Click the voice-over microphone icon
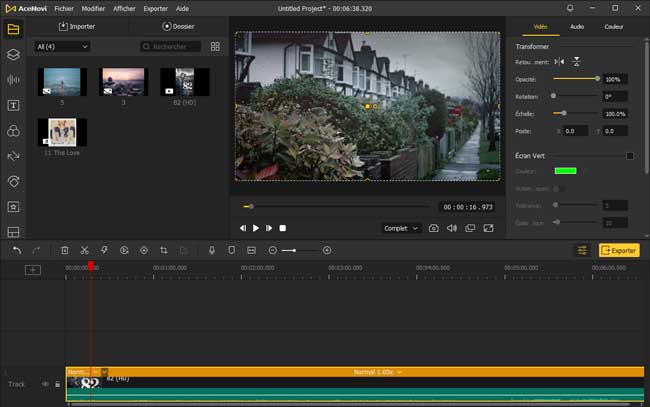Screen dimensions: 650x407 point(211,250)
